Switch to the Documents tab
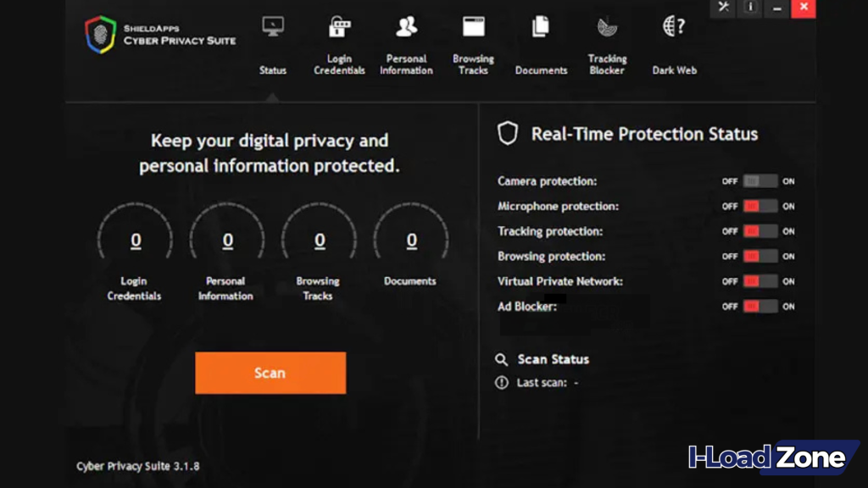The height and width of the screenshot is (488, 868). pyautogui.click(x=540, y=25)
